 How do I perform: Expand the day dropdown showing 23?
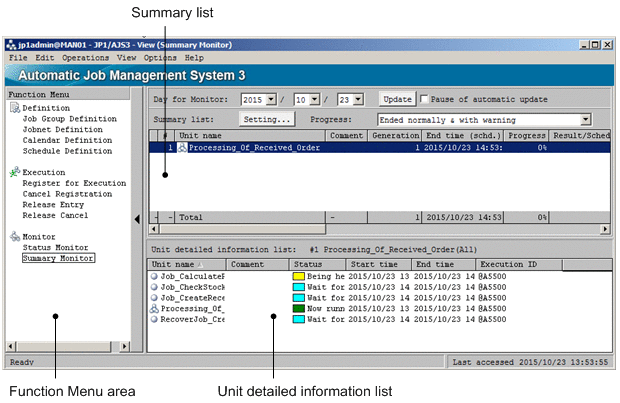coord(358,100)
